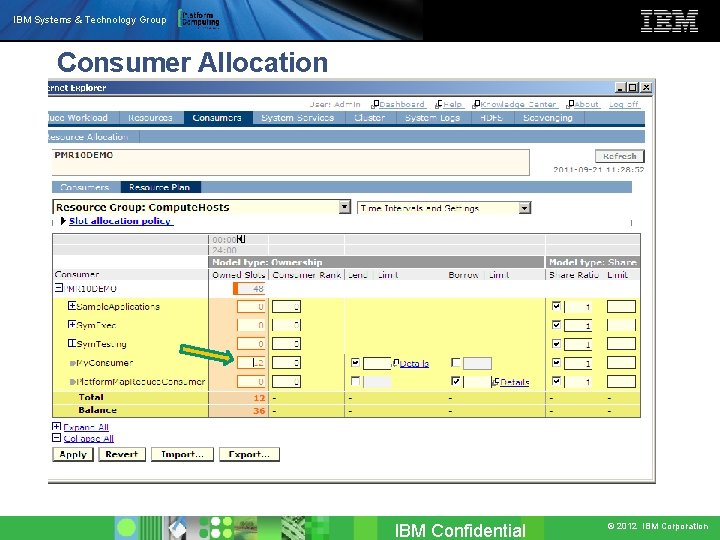
Task: Click the Collapse All minus icon
Action: (56, 438)
